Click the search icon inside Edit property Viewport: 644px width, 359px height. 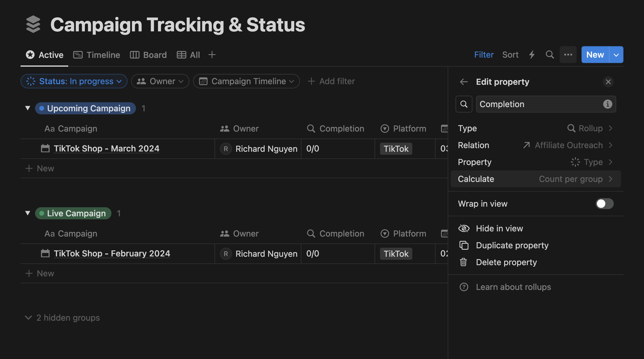(464, 104)
